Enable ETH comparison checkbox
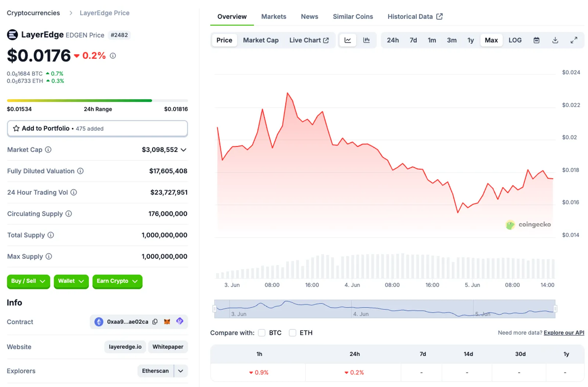The height and width of the screenshot is (387, 588). point(293,333)
